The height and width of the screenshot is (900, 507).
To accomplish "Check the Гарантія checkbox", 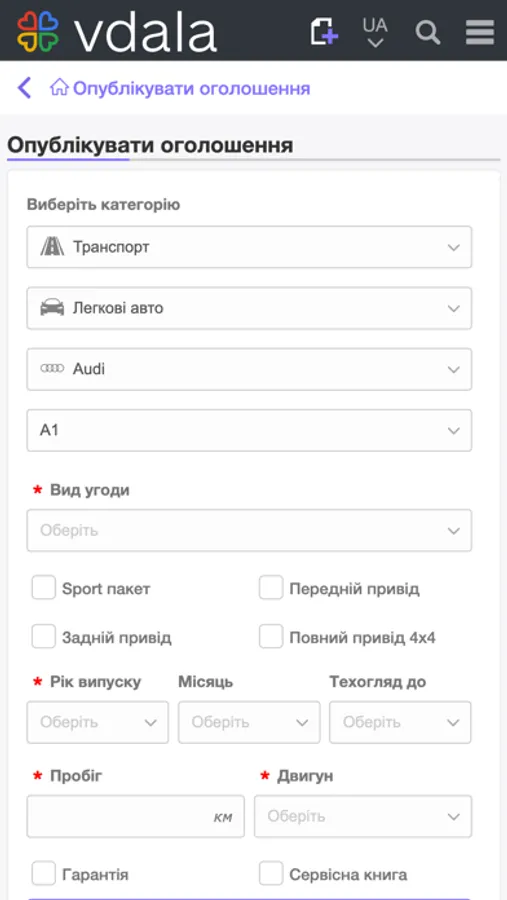I will pos(44,874).
